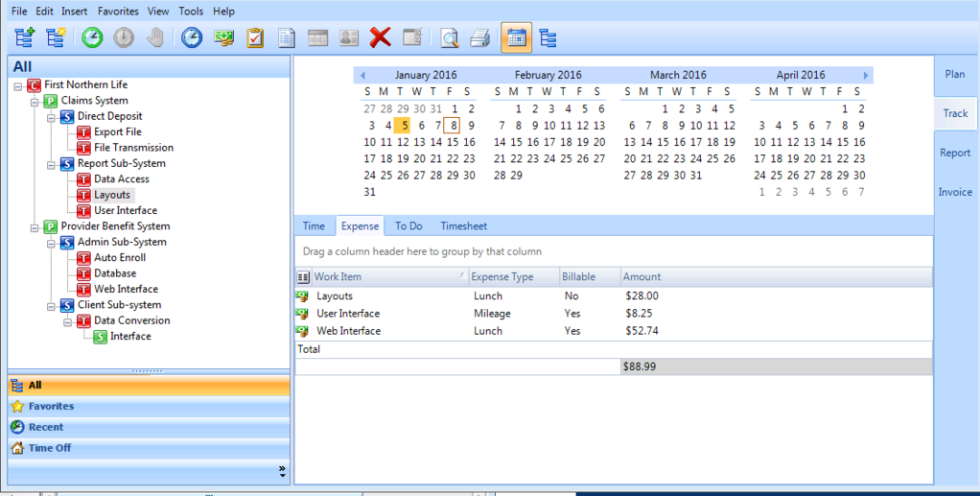Open print preview with magnifier page icon
Image resolution: width=980 pixels, height=496 pixels.
tap(449, 38)
